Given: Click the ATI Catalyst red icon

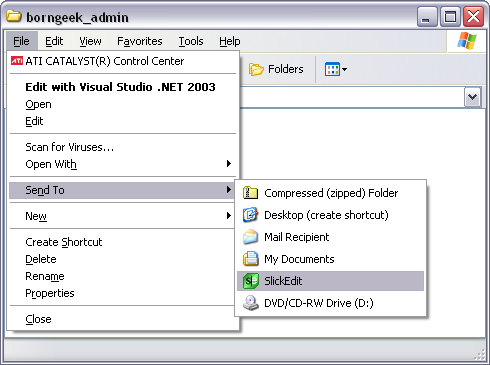Looking at the screenshot, I should [17, 61].
